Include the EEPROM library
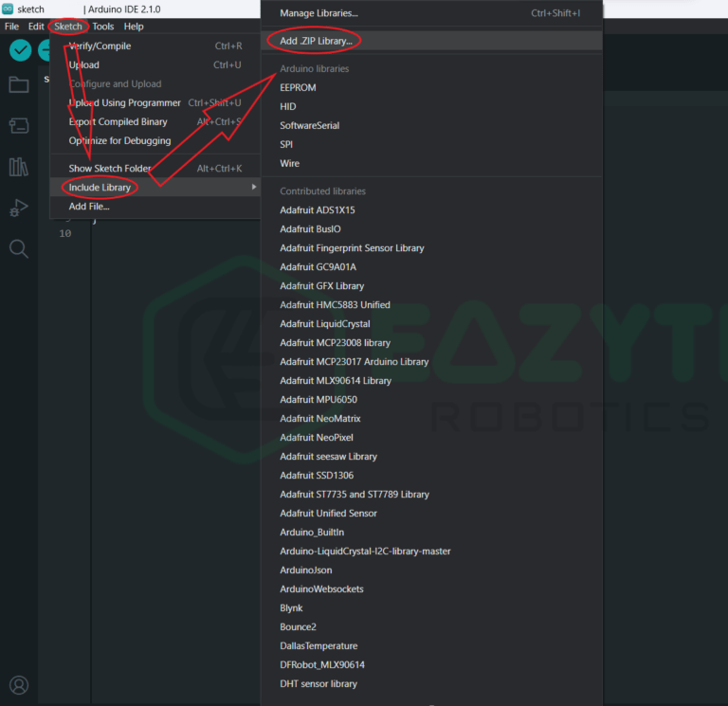728x706 pixels. point(432,88)
